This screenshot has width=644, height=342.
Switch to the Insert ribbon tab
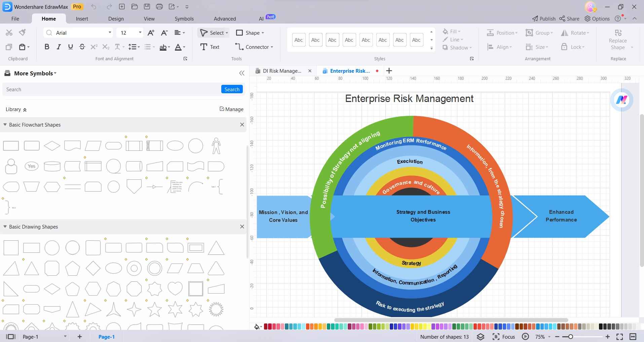point(82,19)
